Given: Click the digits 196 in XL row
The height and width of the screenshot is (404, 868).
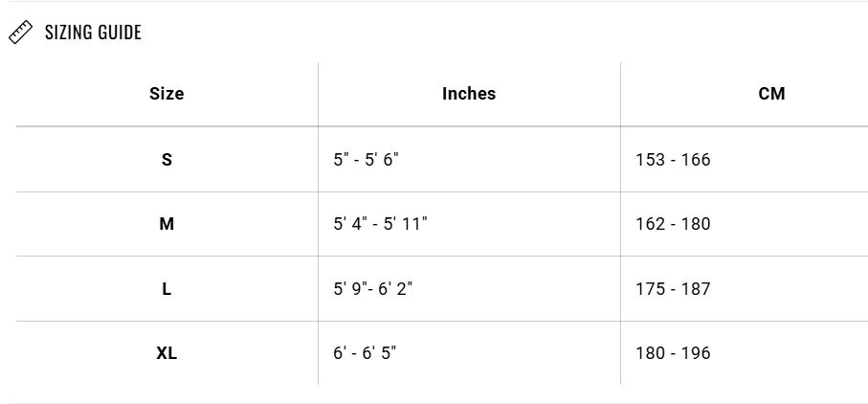Looking at the screenshot, I should pos(696,352).
